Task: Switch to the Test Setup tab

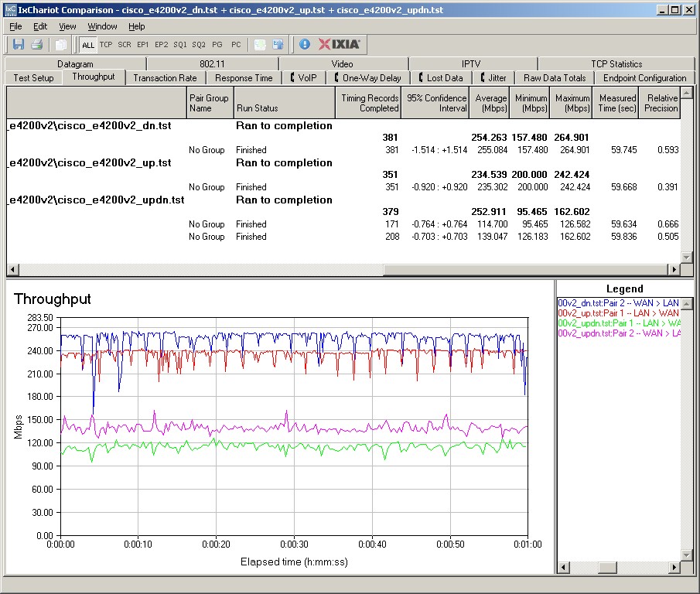Action: point(33,77)
